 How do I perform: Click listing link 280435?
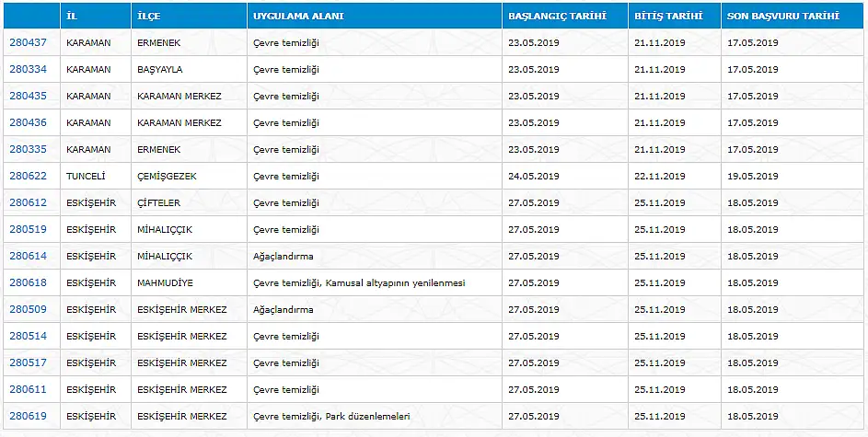[x=28, y=96]
